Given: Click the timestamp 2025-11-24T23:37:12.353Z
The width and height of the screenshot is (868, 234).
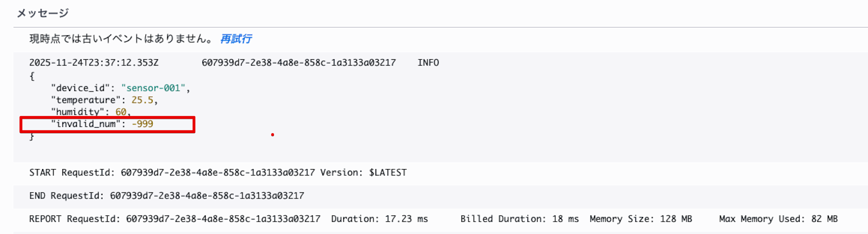Looking at the screenshot, I should [94, 63].
